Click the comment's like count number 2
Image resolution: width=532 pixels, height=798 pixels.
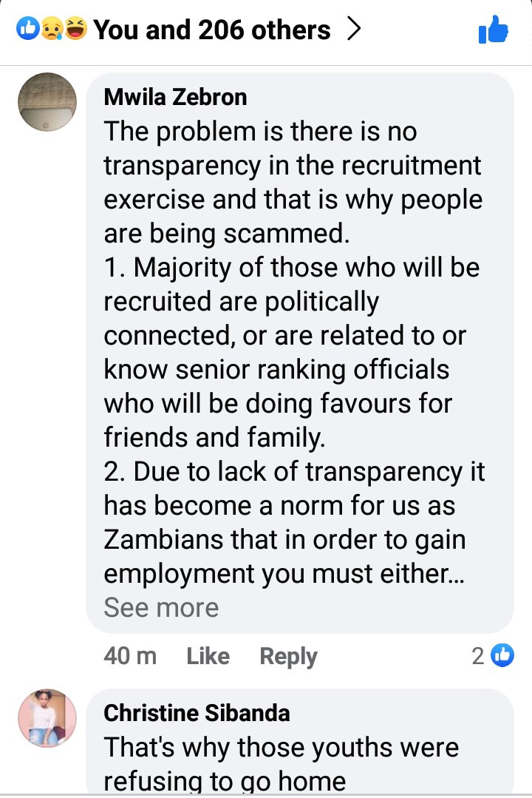click(477, 656)
